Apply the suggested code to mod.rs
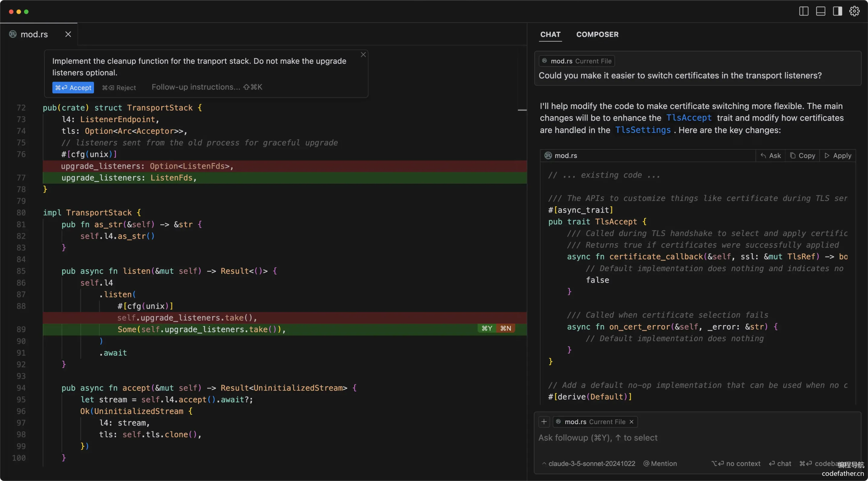The height and width of the screenshot is (481, 868). click(x=838, y=156)
